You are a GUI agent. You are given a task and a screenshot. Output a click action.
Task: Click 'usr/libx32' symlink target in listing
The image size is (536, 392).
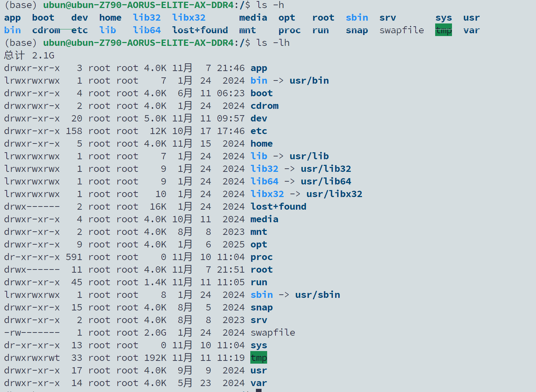pyautogui.click(x=335, y=194)
